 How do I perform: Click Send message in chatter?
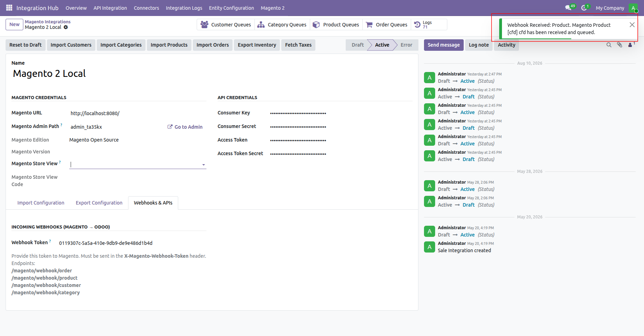pyautogui.click(x=443, y=45)
